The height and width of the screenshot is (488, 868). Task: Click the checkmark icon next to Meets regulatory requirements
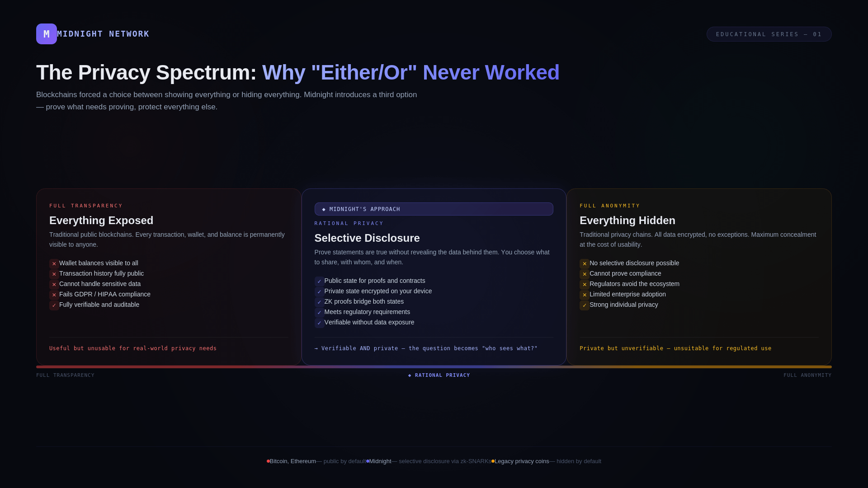319,312
